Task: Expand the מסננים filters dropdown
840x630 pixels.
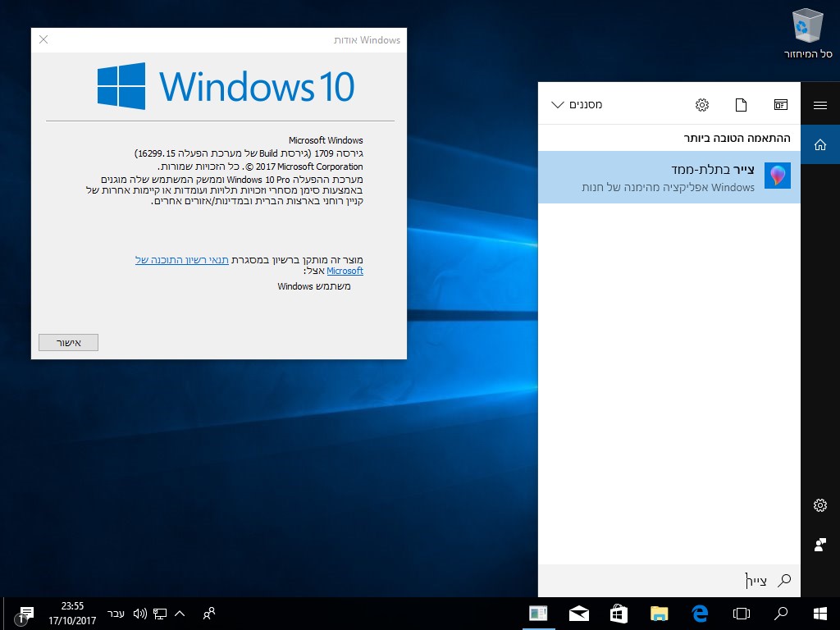Action: (x=577, y=104)
